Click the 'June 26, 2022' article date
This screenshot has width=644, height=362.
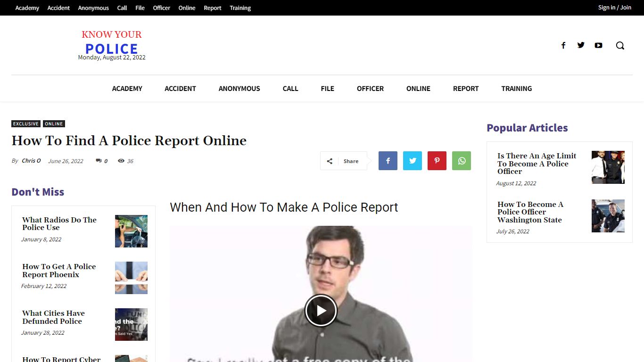[x=66, y=161]
